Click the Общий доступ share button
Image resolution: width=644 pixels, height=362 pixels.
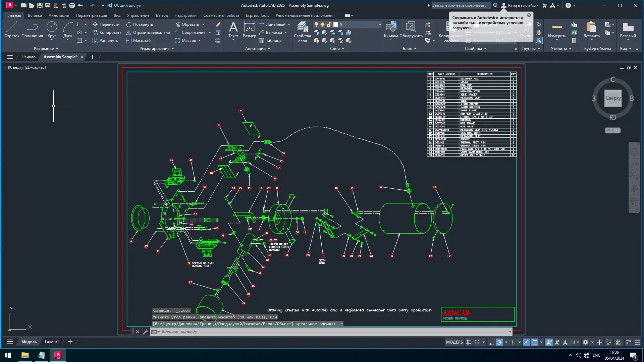124,5
